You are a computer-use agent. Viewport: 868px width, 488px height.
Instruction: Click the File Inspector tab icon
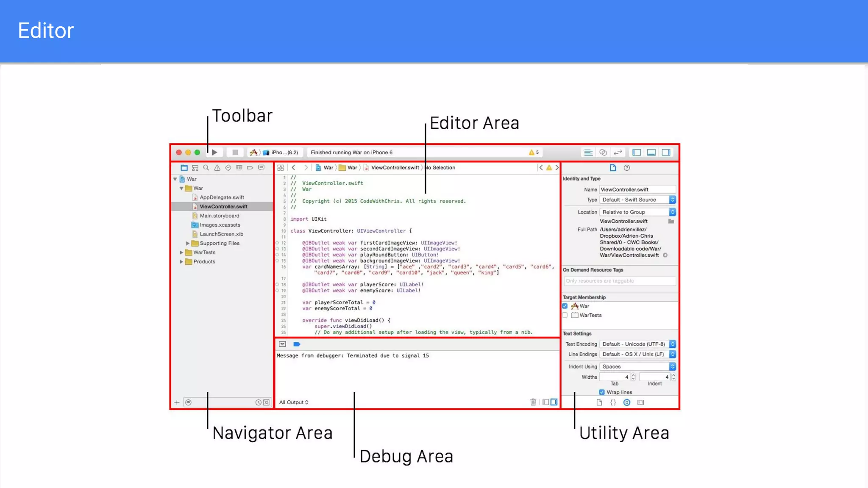click(613, 168)
